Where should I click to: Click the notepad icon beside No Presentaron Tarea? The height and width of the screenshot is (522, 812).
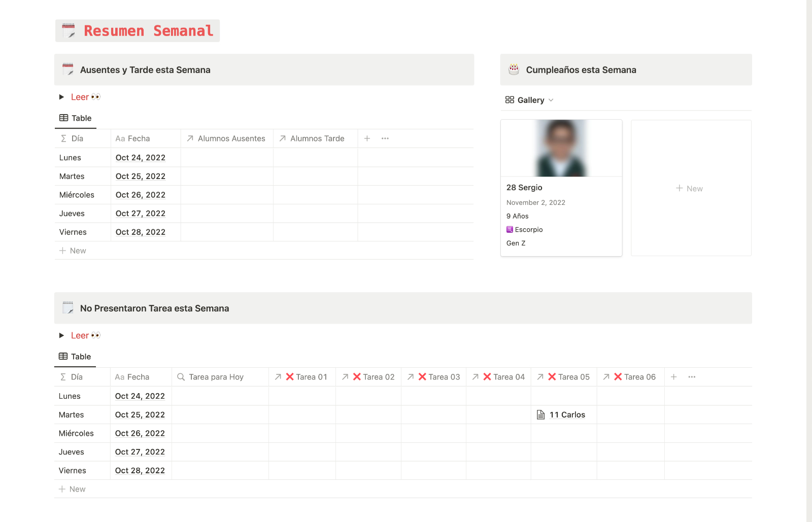(x=68, y=308)
